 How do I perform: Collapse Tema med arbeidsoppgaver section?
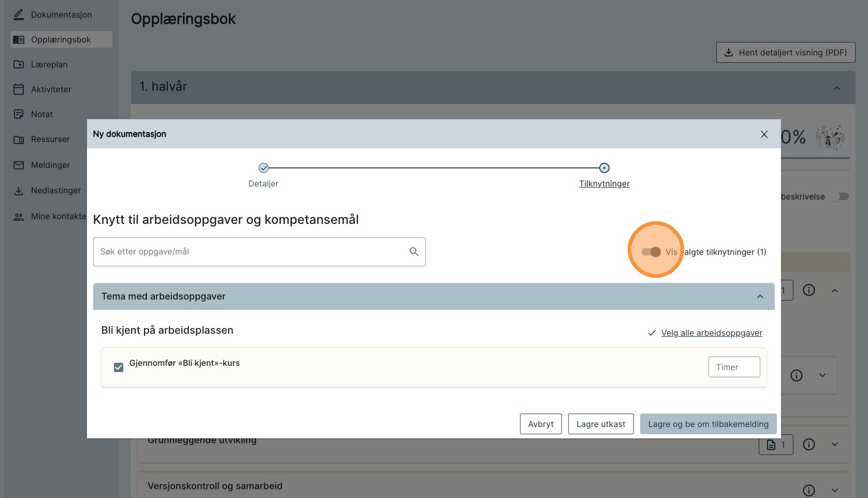point(760,296)
